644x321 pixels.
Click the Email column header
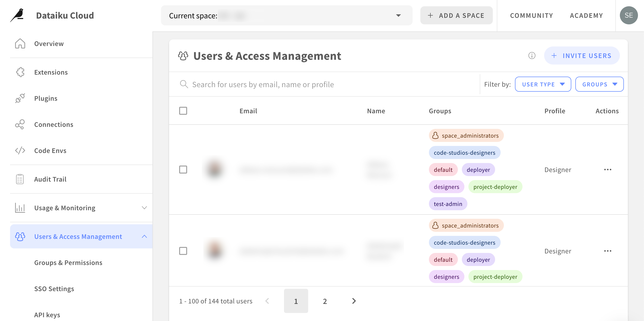[248, 111]
